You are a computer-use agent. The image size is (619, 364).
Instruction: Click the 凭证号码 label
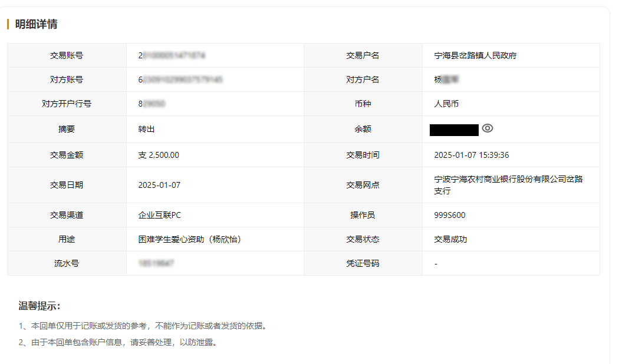pyautogui.click(x=363, y=263)
